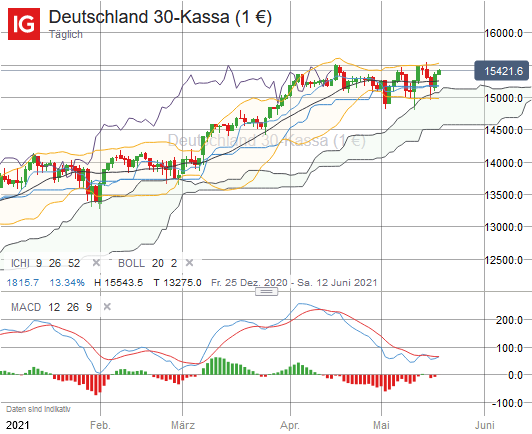This screenshot has width=532, height=434.
Task: Click the chart title Deutschland 30-Kassa (1 €)
Action: (x=160, y=17)
